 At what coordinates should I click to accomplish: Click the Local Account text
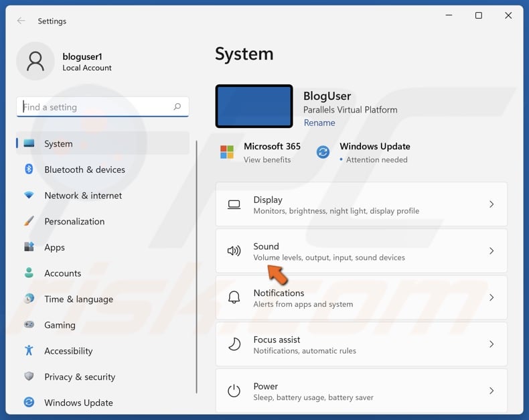coord(86,68)
